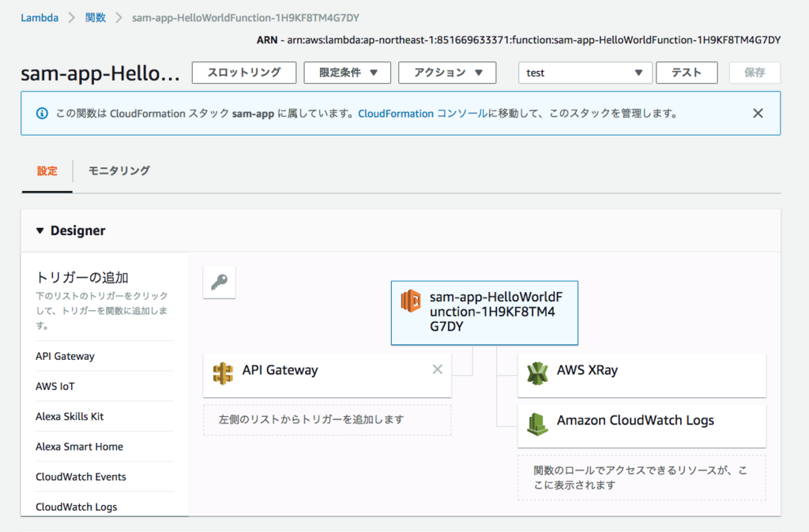Click the 左側のリストからトリガーを追加します placeholder
Screen dimensions: 809x532
327,420
